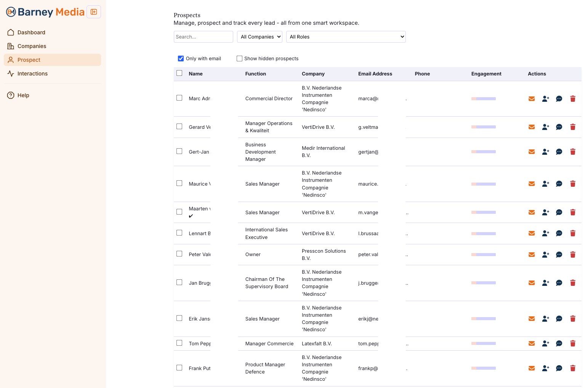Open the All Companies dropdown

pyautogui.click(x=260, y=37)
